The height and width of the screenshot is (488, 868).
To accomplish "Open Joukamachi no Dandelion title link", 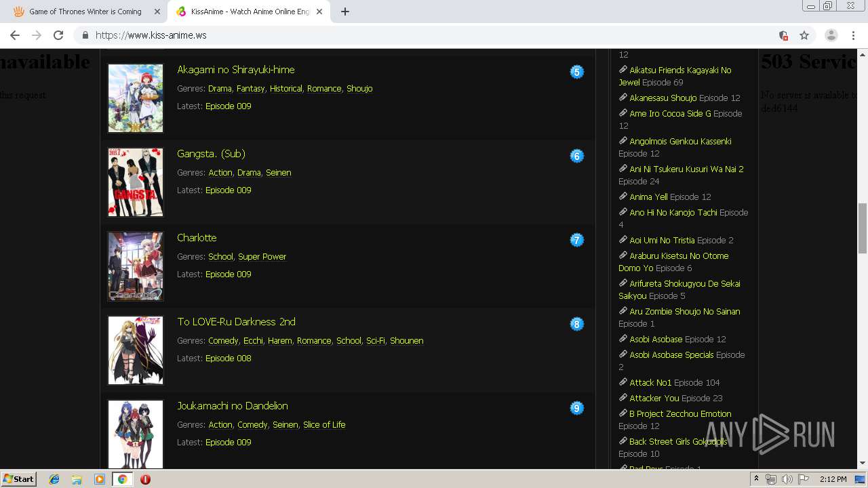I will point(233,406).
